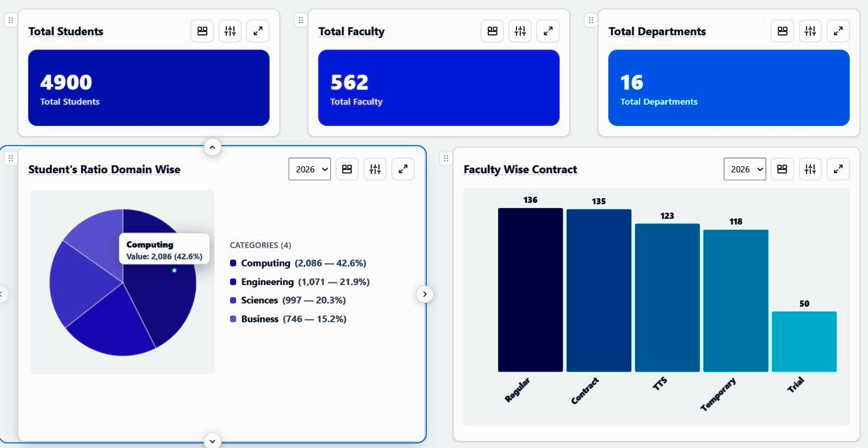Click the "Faculty Wise Contract" card title
Image resolution: width=868 pixels, height=448 pixels.
click(x=520, y=169)
